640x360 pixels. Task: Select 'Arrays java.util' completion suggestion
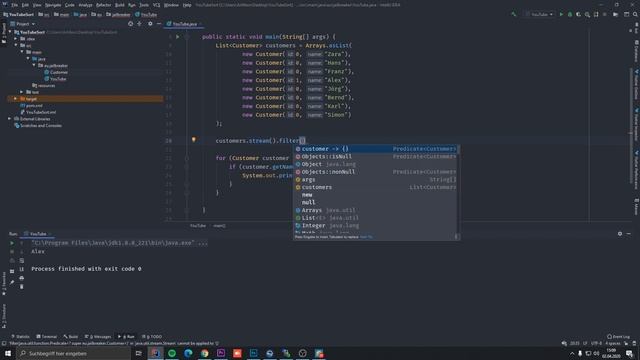pos(376,210)
